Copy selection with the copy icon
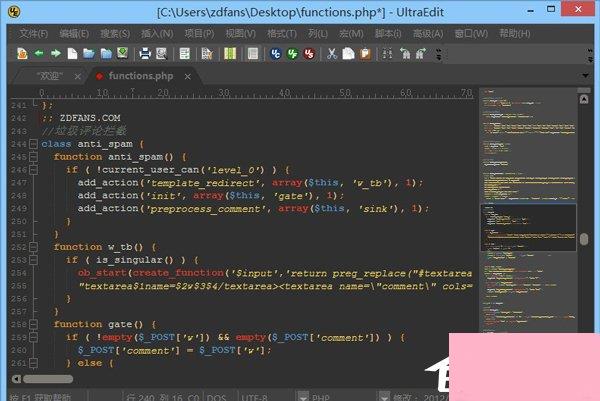Screen dimensions: 600x401 coord(348,54)
